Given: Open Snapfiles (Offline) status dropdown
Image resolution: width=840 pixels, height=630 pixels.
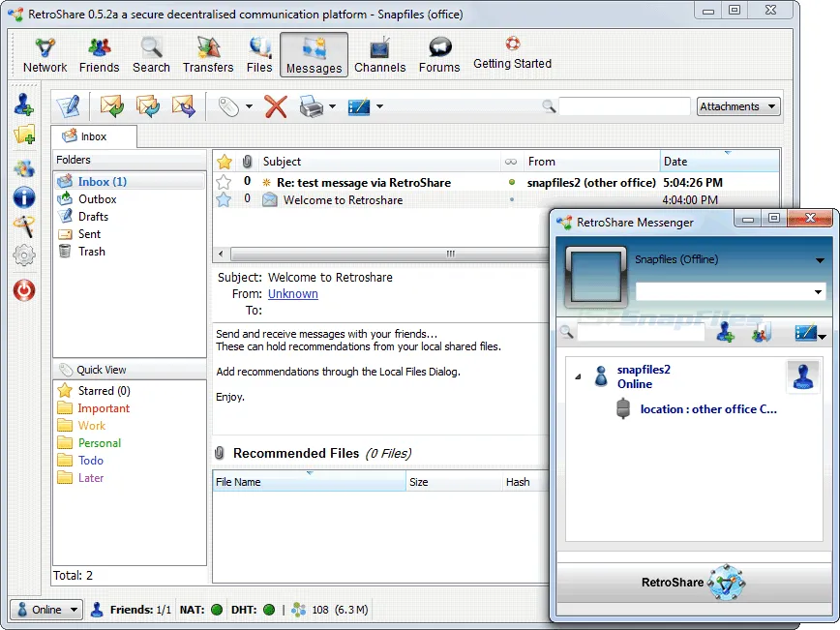Looking at the screenshot, I should coord(820,260).
